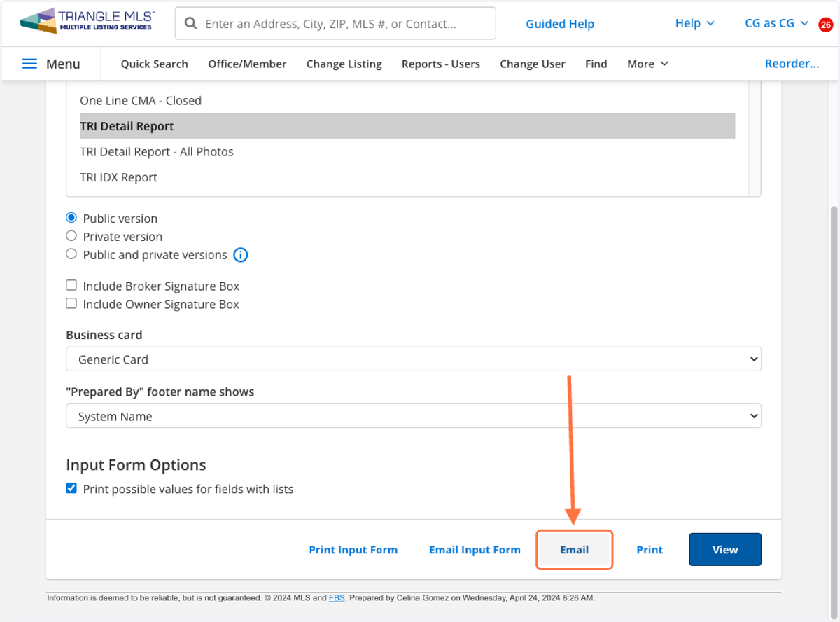Screen dimensions: 840x622
Task: Click the Reorder... link
Action: pos(792,64)
